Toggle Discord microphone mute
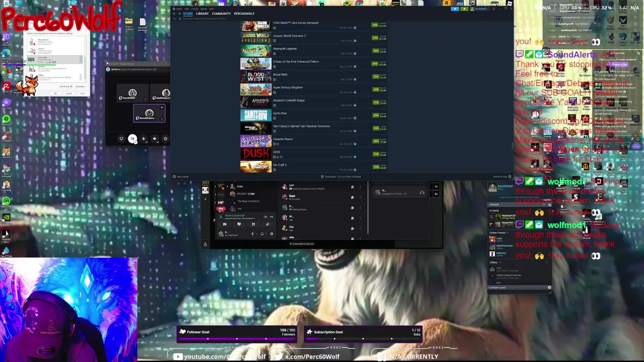644x362 pixels. 253,234
